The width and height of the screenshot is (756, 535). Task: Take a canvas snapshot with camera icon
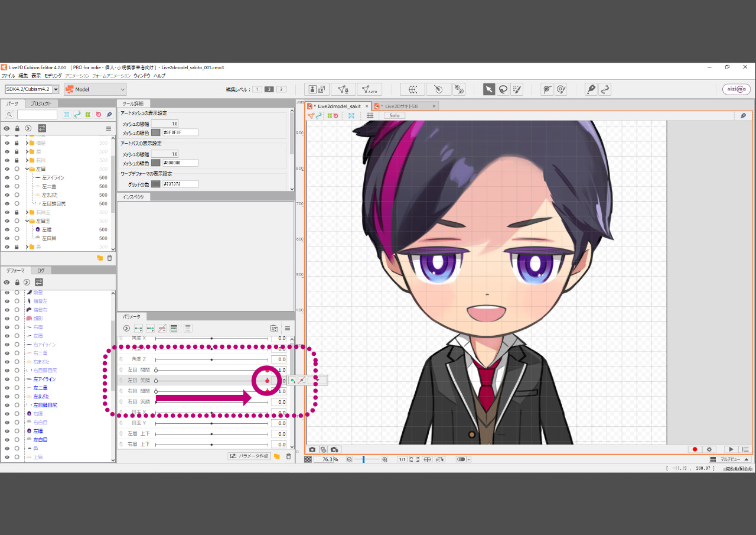pyautogui.click(x=312, y=449)
